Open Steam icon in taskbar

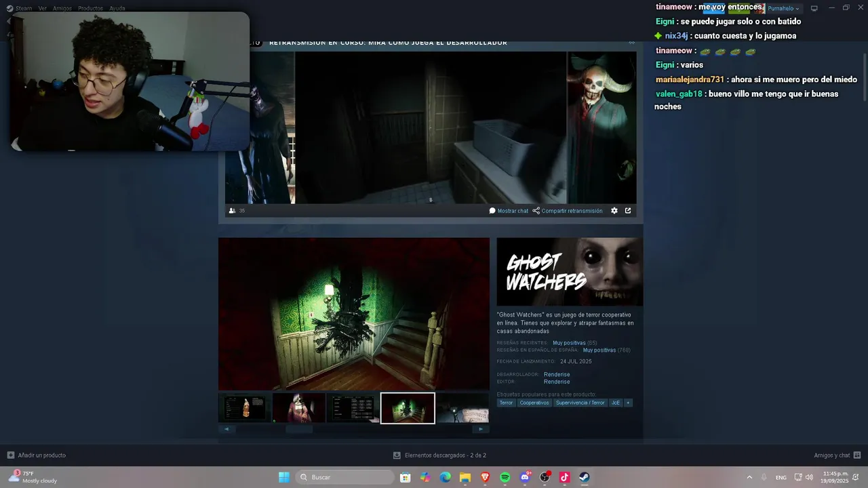[x=585, y=477]
